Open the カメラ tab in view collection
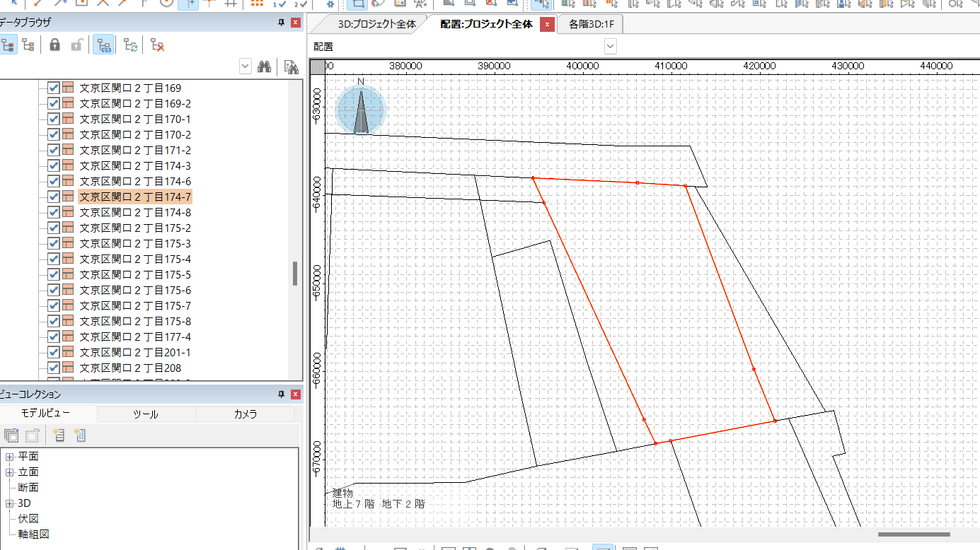This screenshot has width=980, height=550. 245,414
